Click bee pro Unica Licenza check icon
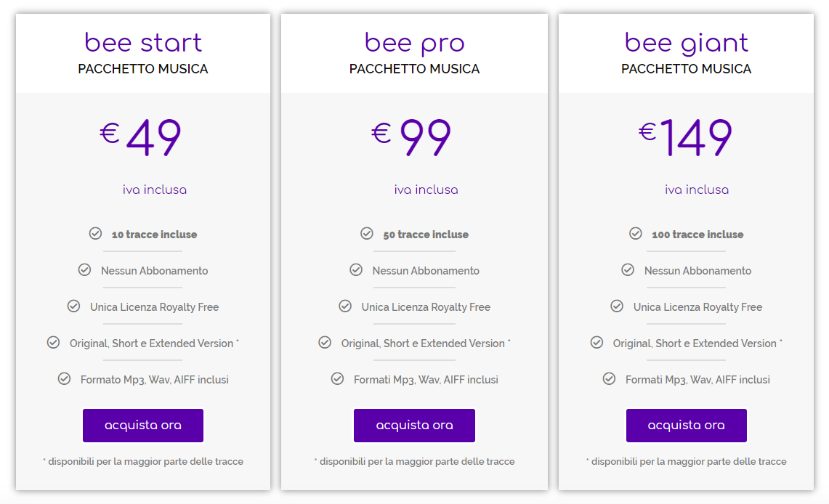Image resolution: width=829 pixels, height=504 pixels. 345,306
